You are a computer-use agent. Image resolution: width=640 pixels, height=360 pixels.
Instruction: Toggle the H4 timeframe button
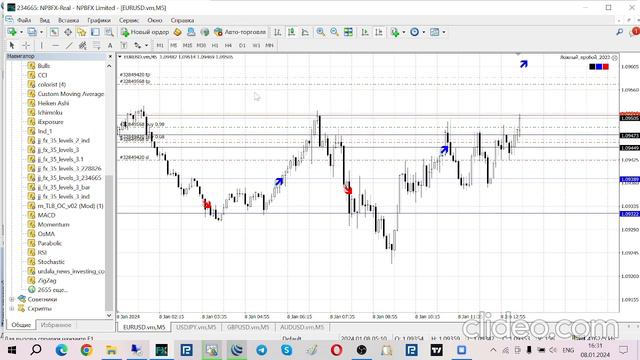coord(228,45)
